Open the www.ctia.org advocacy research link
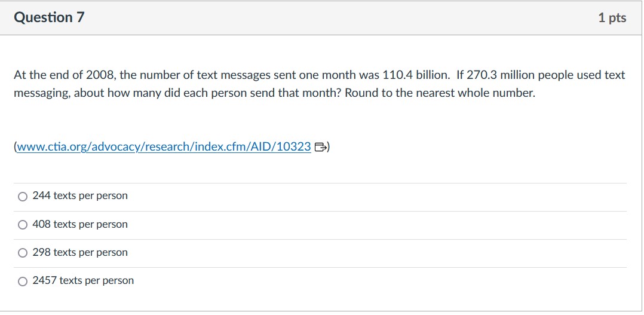The image size is (644, 315). [x=164, y=147]
